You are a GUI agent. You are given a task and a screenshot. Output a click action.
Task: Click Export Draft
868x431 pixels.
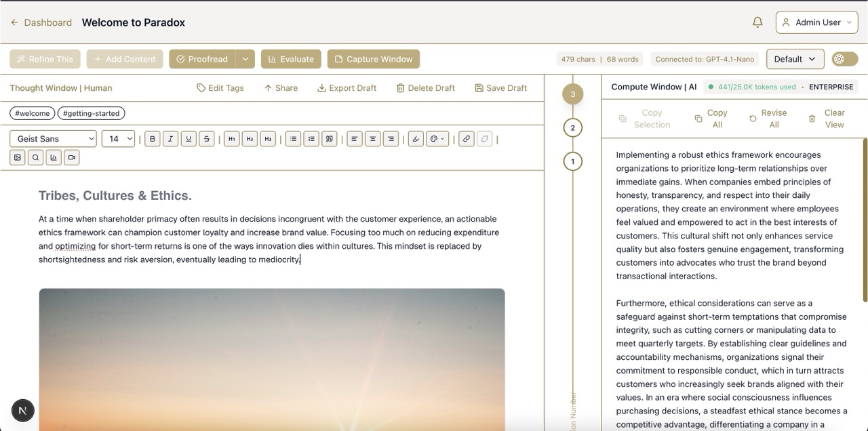click(x=347, y=88)
